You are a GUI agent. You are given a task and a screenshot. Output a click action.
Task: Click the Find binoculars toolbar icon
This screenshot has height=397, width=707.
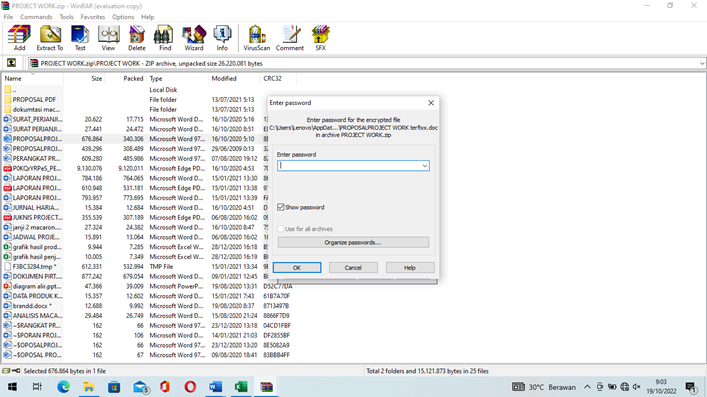click(165, 38)
